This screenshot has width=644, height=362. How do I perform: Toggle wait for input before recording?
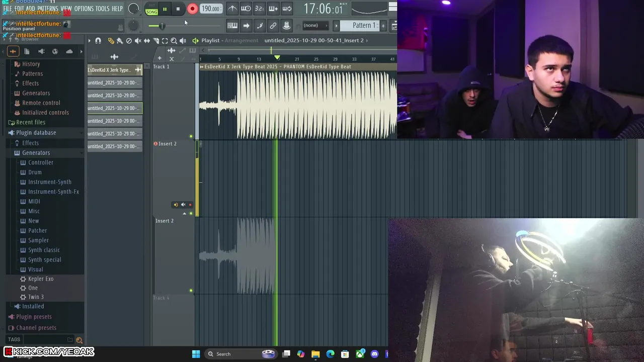[246, 9]
